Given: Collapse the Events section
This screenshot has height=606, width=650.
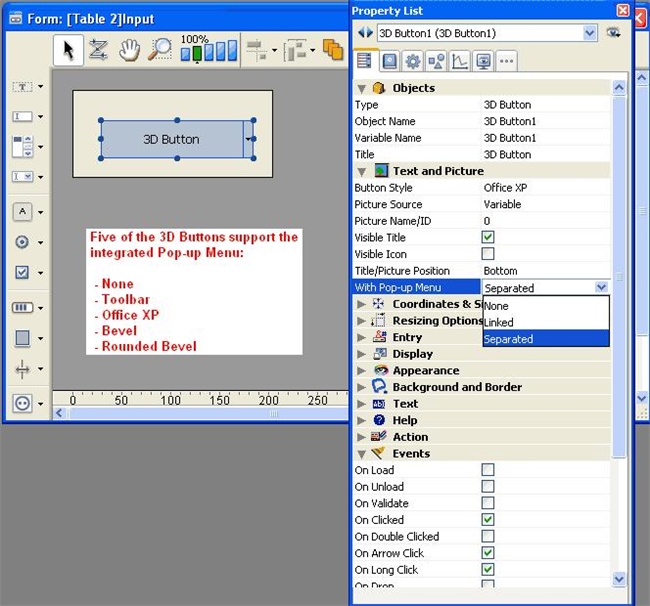Looking at the screenshot, I should [x=362, y=453].
